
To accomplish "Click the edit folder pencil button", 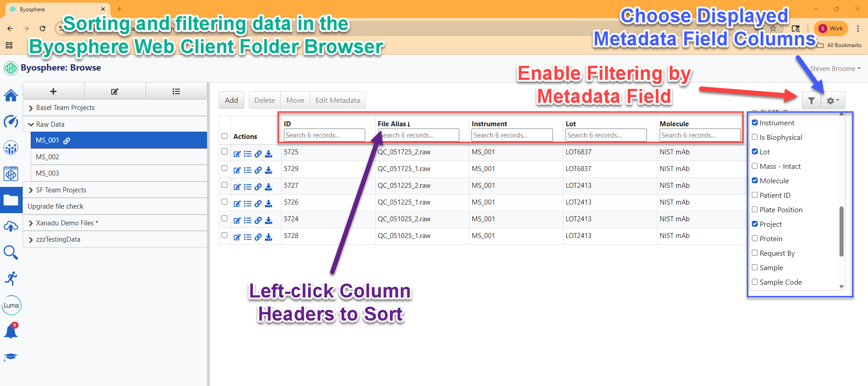I will pos(115,91).
